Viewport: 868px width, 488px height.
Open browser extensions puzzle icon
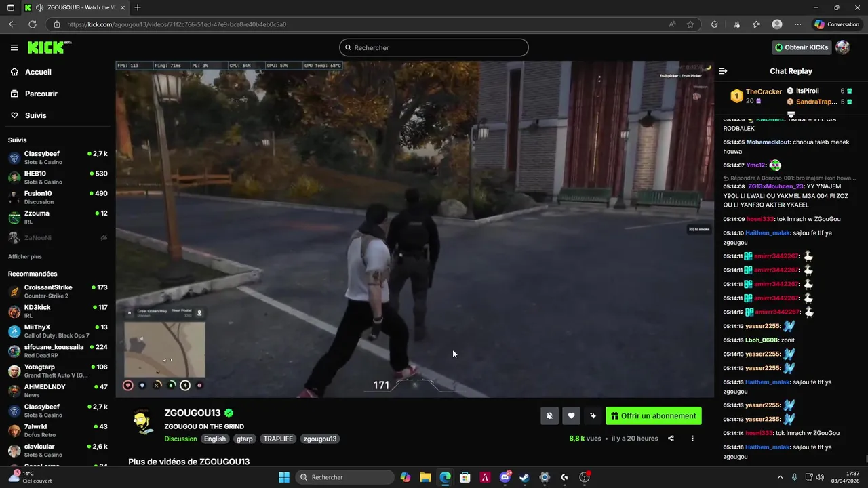pyautogui.click(x=714, y=24)
